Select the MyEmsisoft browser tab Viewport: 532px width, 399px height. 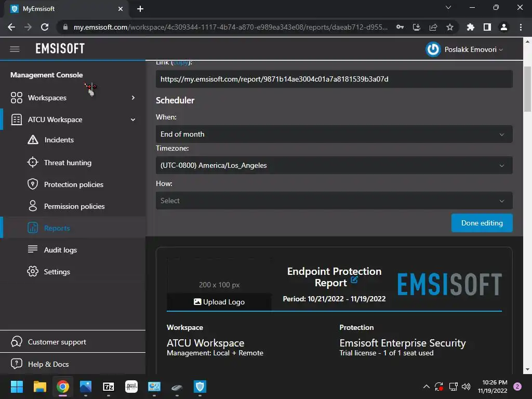tap(66, 9)
